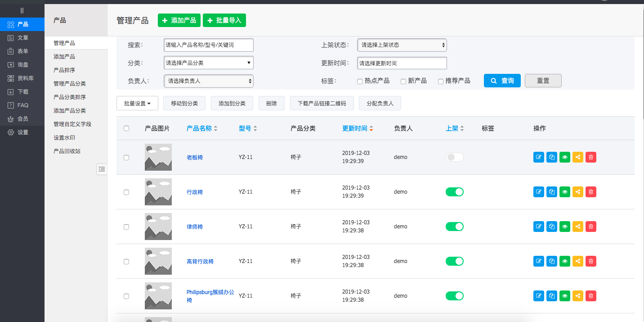Click the green 添加产品 button
Screen dimensions: 644x322
click(179, 20)
